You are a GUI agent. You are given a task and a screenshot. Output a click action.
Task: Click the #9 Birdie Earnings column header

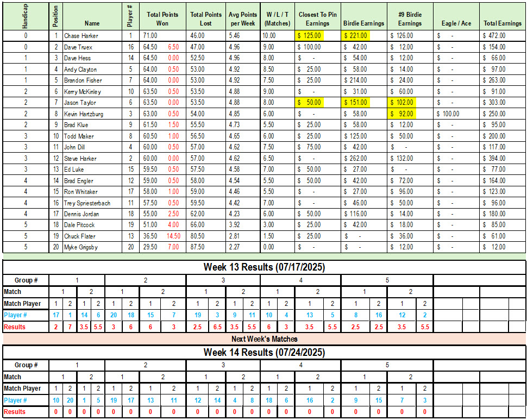(x=410, y=19)
